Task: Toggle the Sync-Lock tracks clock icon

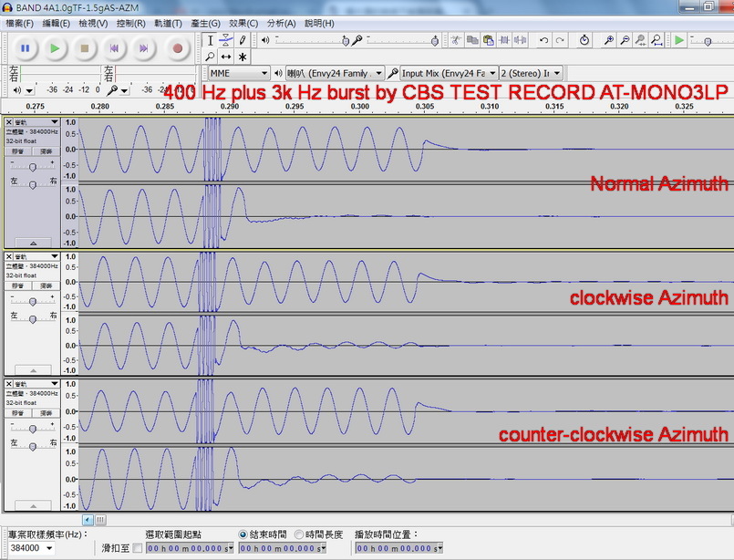Action: coord(584,41)
